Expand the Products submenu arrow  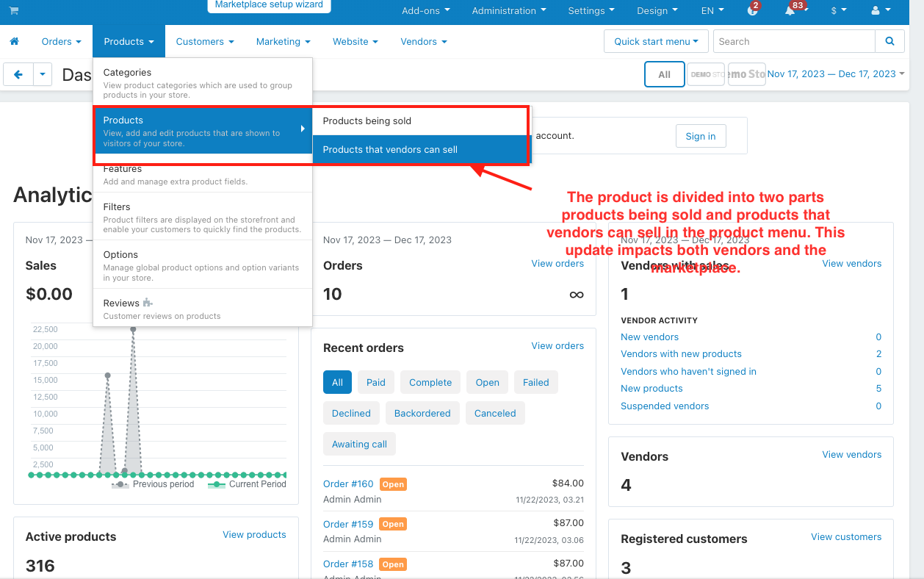[x=303, y=129]
